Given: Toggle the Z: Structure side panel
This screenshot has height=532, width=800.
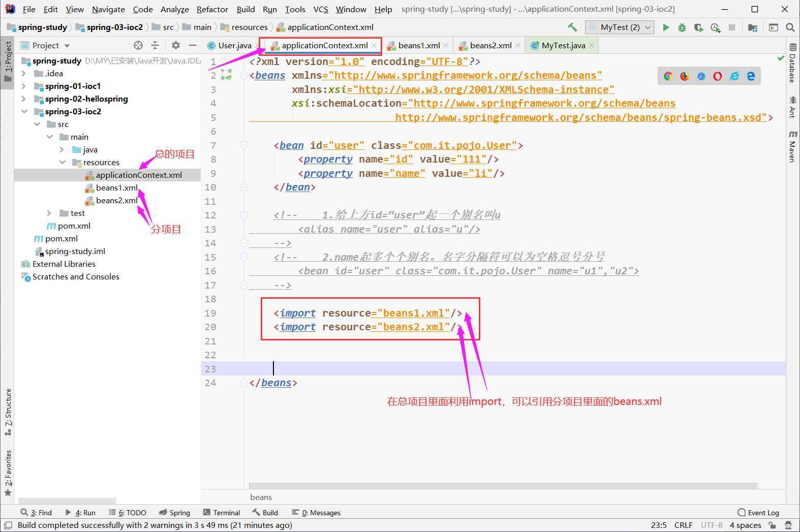Looking at the screenshot, I should click(x=8, y=412).
